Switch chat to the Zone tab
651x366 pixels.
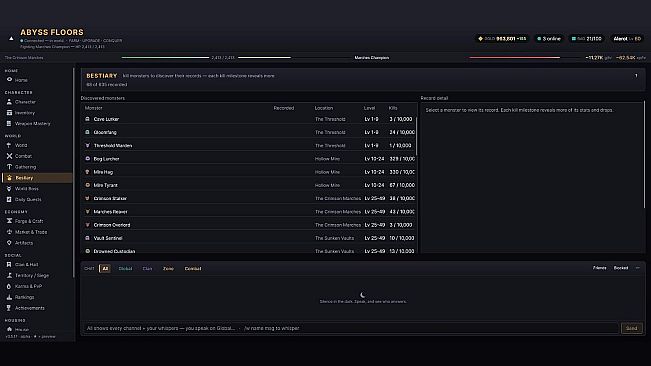(168, 268)
